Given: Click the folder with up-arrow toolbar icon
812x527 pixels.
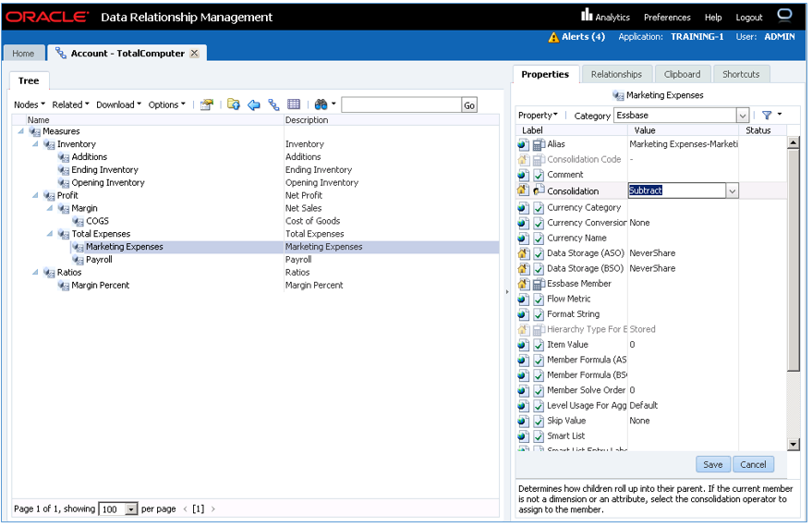Looking at the screenshot, I should coord(234,104).
